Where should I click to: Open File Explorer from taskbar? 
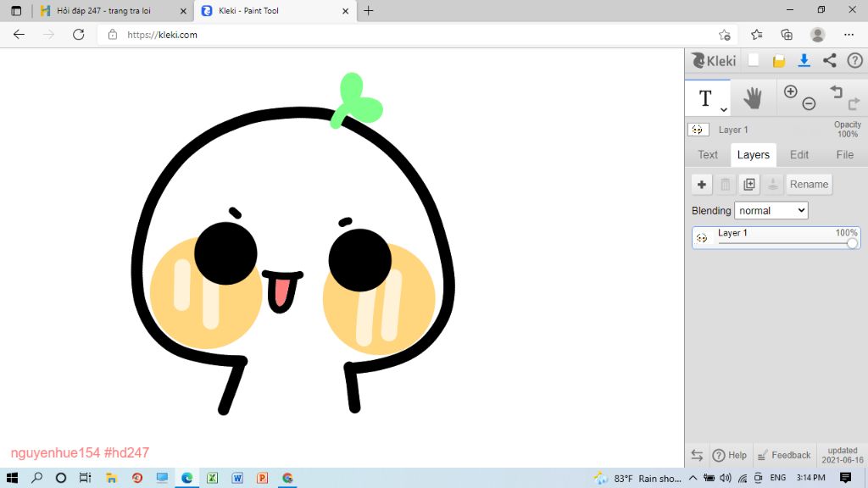pyautogui.click(x=111, y=478)
